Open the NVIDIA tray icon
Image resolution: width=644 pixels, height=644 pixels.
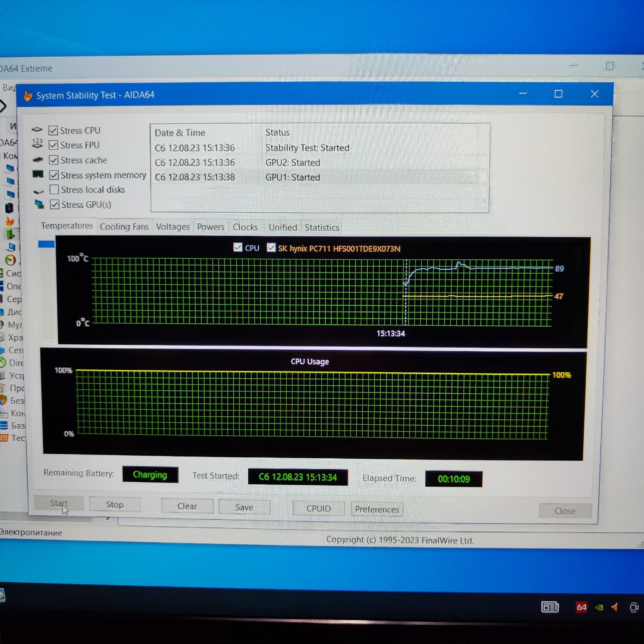click(x=599, y=607)
